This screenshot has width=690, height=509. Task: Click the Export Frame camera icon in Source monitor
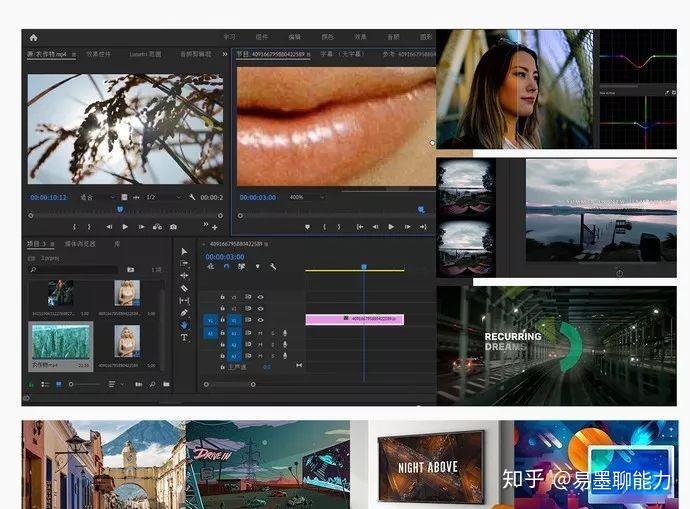click(172, 227)
